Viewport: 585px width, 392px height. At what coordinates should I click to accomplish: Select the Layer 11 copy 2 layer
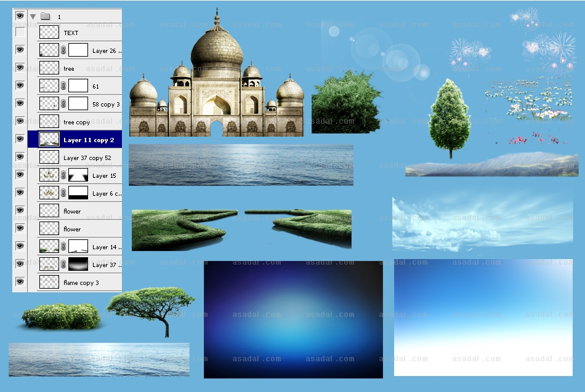[x=89, y=140]
